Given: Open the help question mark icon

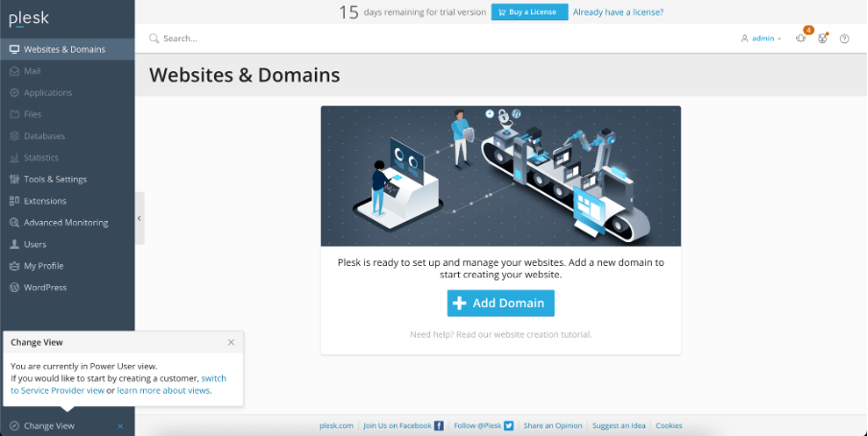Looking at the screenshot, I should [x=844, y=38].
